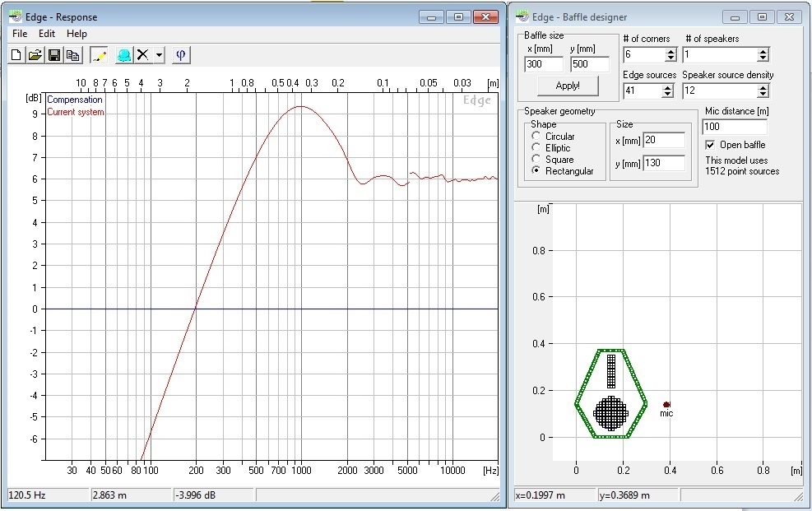
Task: Click the Speaker source density value field
Action: point(721,91)
